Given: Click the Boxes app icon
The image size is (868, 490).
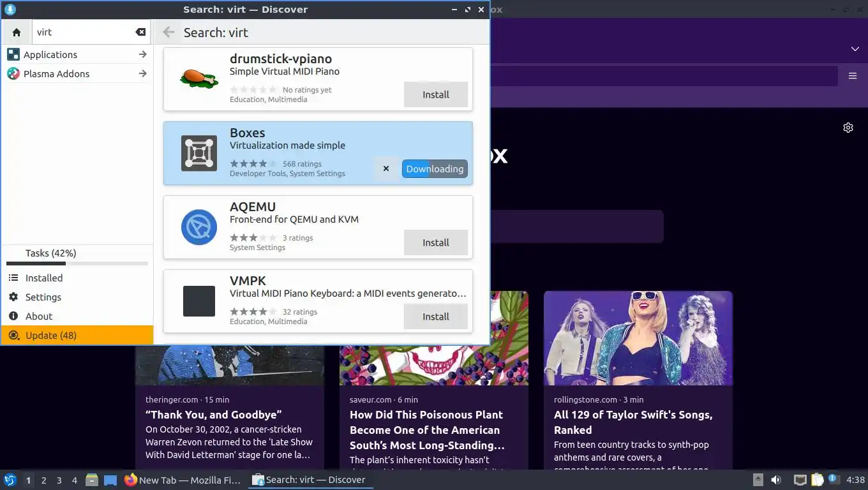Looking at the screenshot, I should [x=199, y=153].
